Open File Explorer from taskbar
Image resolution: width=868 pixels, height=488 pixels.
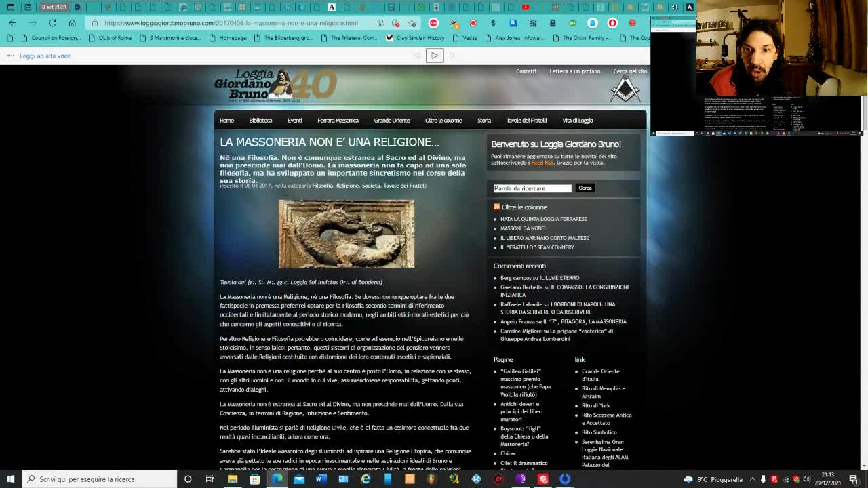[x=233, y=479]
